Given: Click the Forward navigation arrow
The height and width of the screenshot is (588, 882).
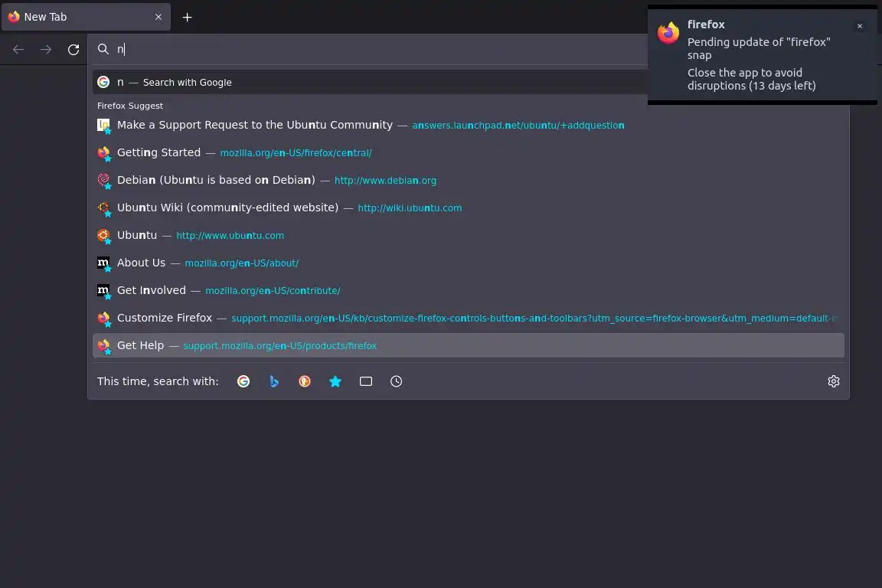Looking at the screenshot, I should click(46, 50).
